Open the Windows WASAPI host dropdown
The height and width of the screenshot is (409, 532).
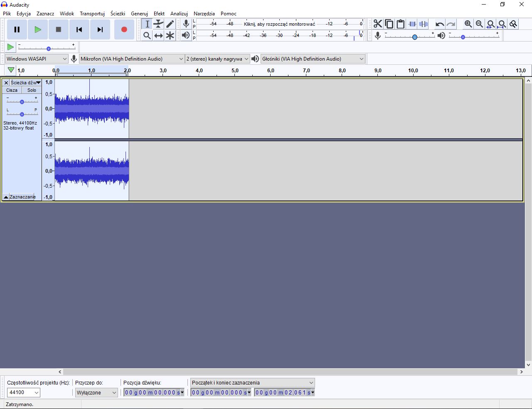(x=36, y=59)
